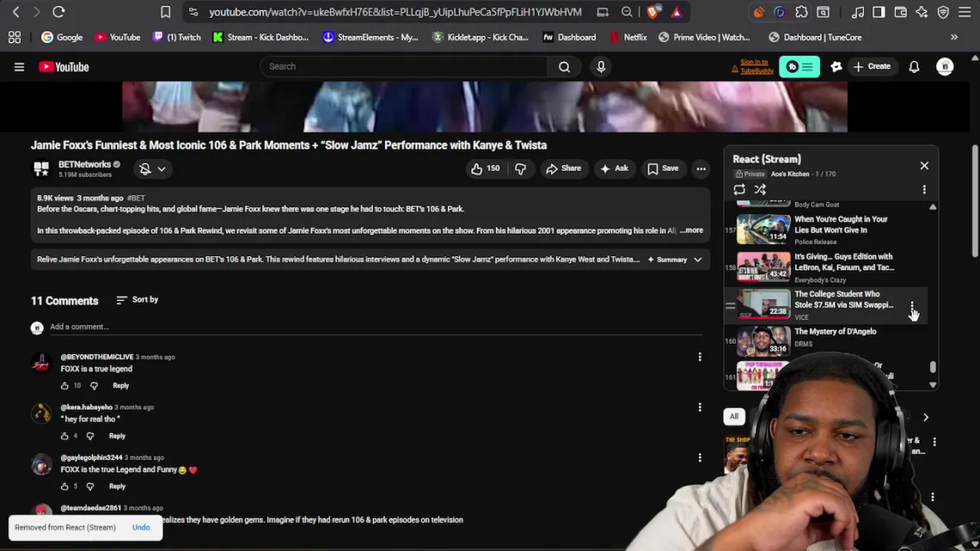Like the comment by @gaylegolphin3244
Image resolution: width=980 pixels, height=551 pixels.
coord(65,487)
